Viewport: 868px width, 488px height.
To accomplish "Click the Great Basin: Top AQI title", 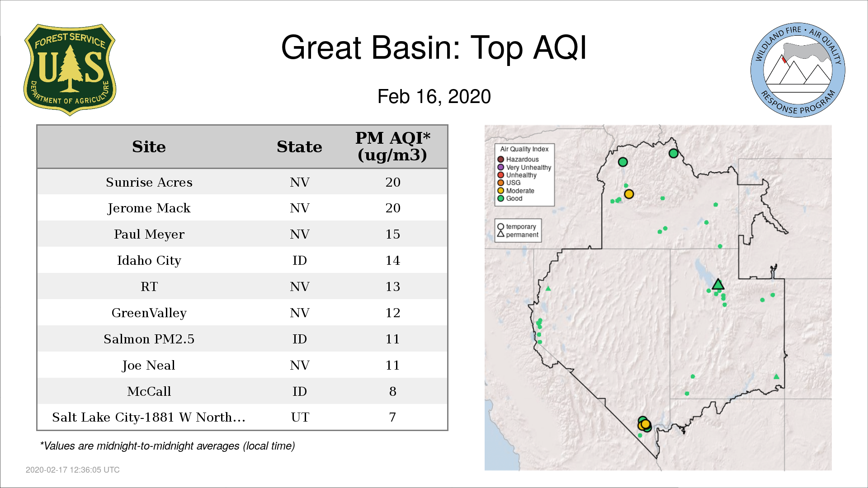I will point(434,47).
